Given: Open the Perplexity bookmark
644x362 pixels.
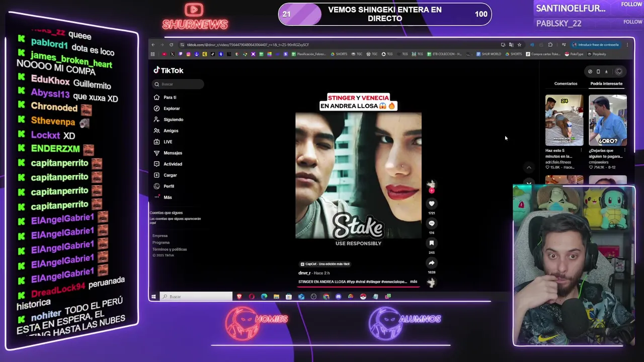Looking at the screenshot, I should (597, 54).
